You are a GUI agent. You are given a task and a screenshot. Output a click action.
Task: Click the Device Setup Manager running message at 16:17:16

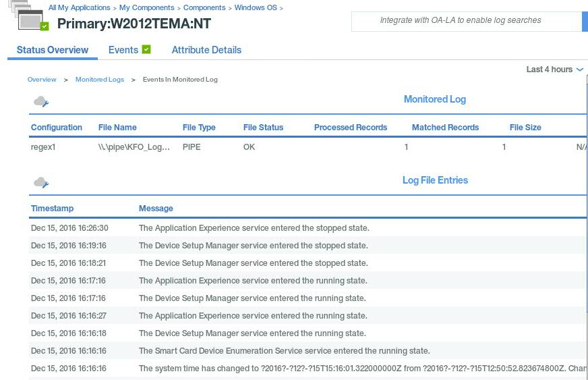coord(252,298)
